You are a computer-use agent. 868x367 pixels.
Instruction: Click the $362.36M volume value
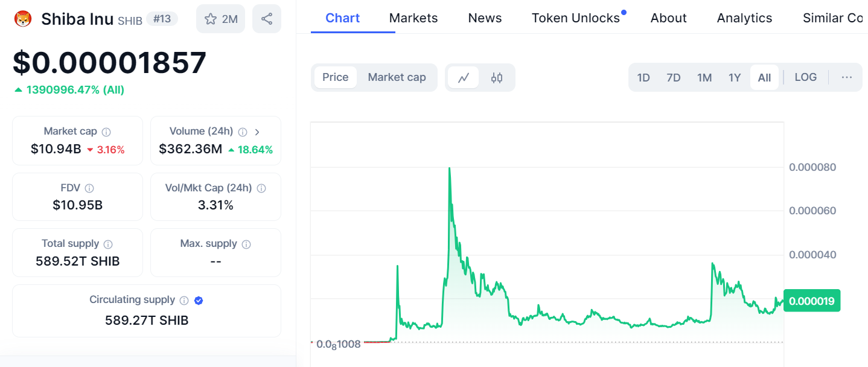tap(191, 149)
